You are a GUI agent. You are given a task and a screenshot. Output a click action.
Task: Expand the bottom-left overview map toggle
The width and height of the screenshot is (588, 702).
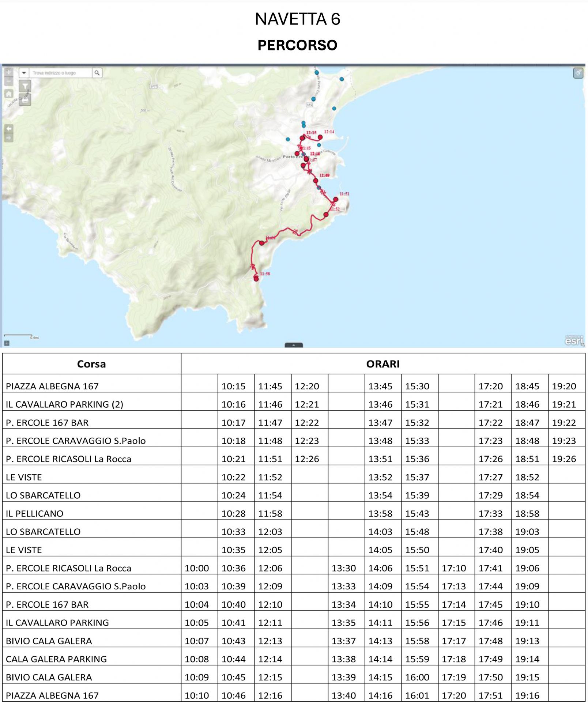(7, 343)
